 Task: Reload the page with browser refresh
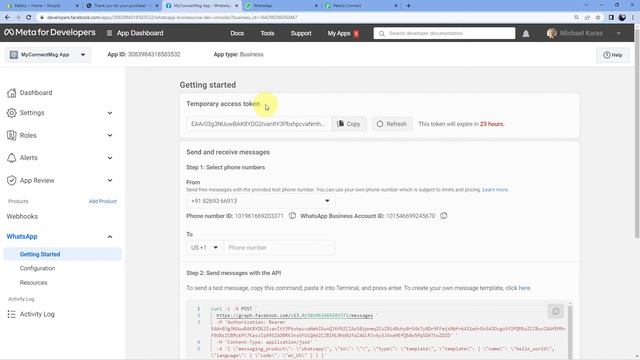tap(28, 17)
